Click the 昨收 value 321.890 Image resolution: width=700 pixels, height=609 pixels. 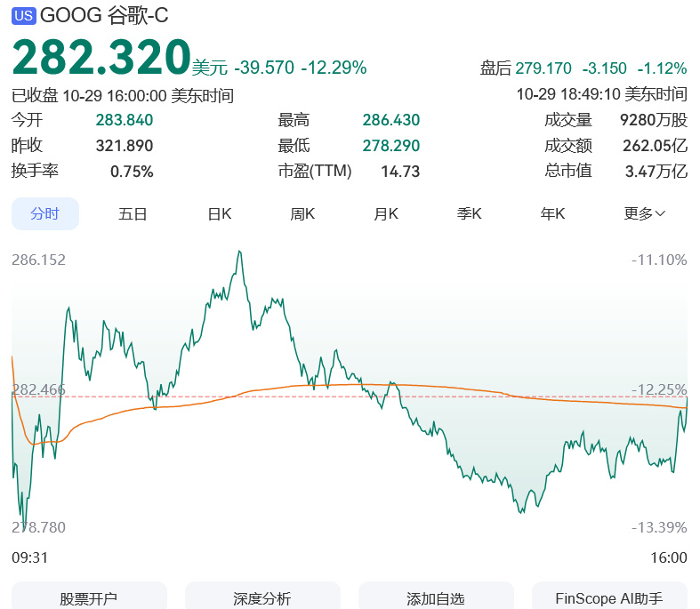pyautogui.click(x=125, y=146)
